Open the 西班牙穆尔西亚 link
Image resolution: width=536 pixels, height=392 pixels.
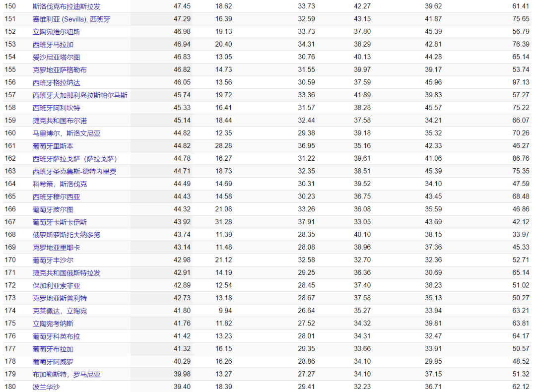click(x=57, y=196)
